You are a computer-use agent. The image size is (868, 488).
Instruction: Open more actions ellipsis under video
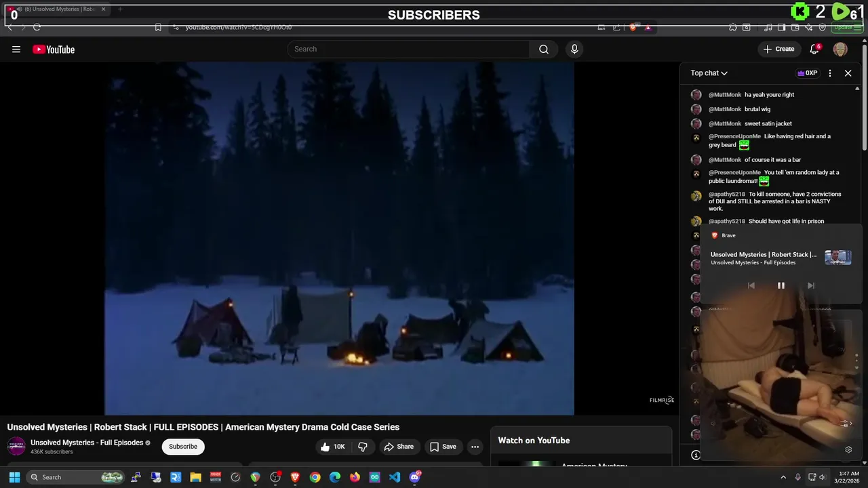(475, 447)
